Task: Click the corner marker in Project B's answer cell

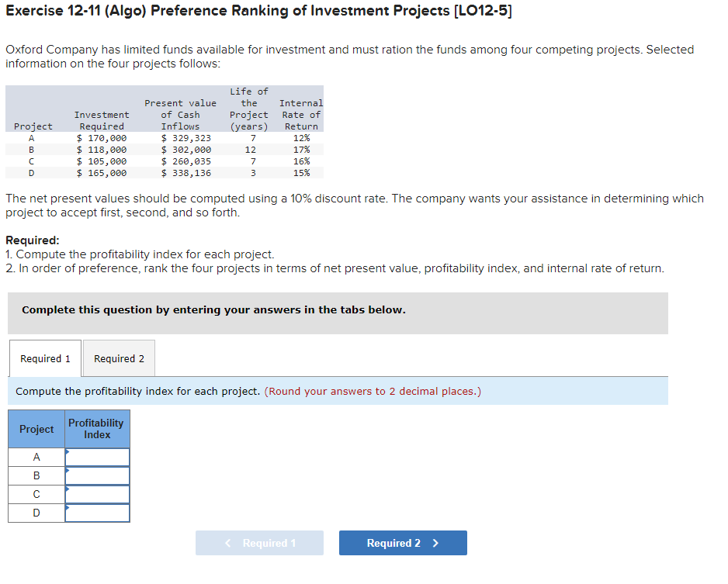Action: pos(68,471)
